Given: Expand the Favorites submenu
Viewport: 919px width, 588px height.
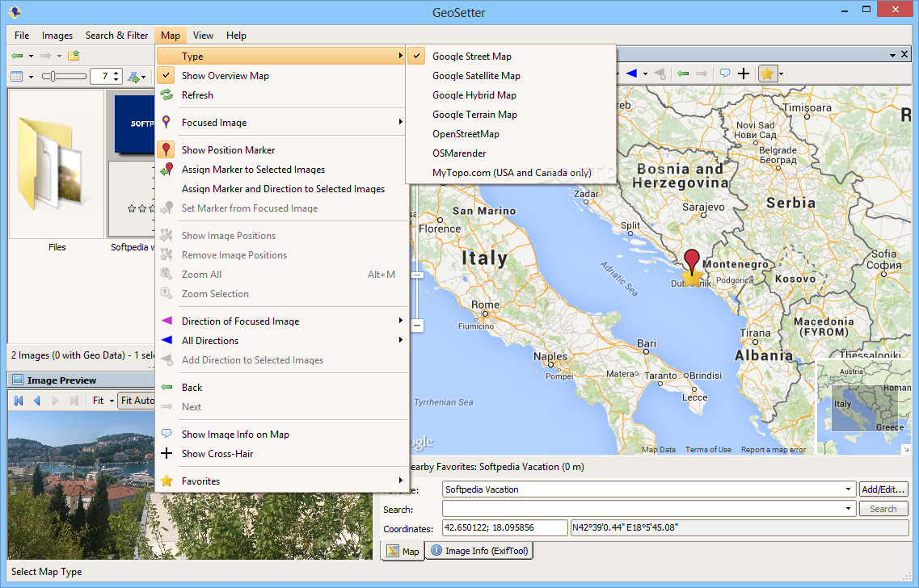Looking at the screenshot, I should [281, 481].
